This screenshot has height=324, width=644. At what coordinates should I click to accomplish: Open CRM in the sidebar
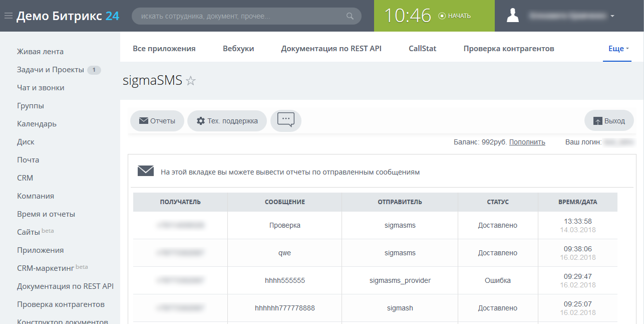coord(25,178)
